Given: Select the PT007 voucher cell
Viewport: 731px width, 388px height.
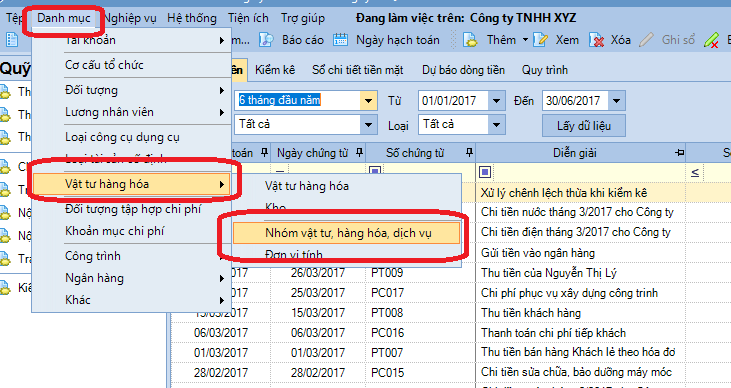Looking at the screenshot, I should tap(420, 353).
